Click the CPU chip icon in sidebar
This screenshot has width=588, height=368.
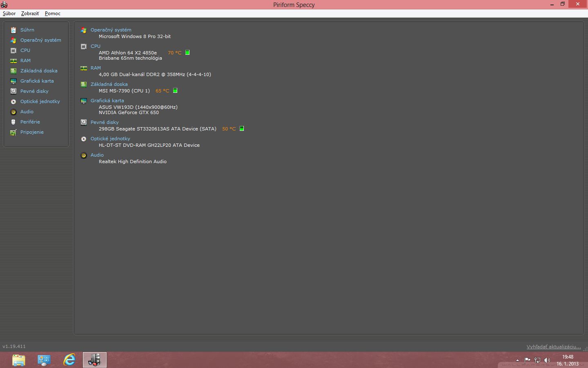[x=13, y=50]
